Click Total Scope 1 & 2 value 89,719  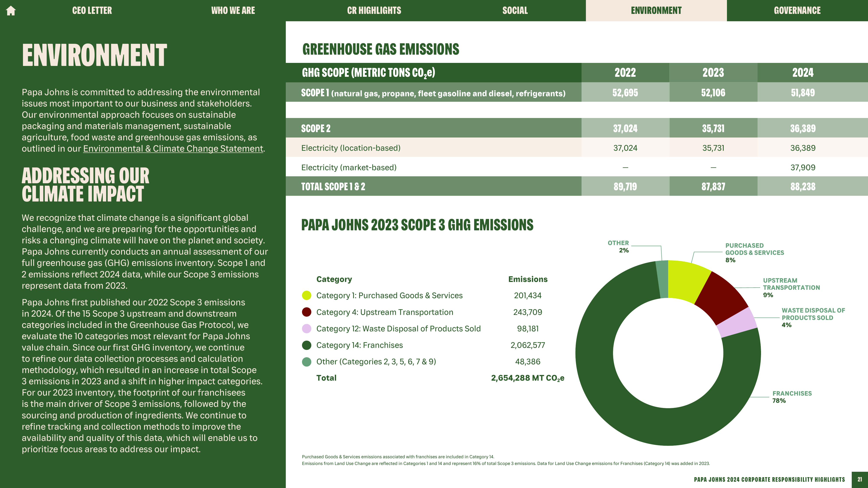(625, 187)
